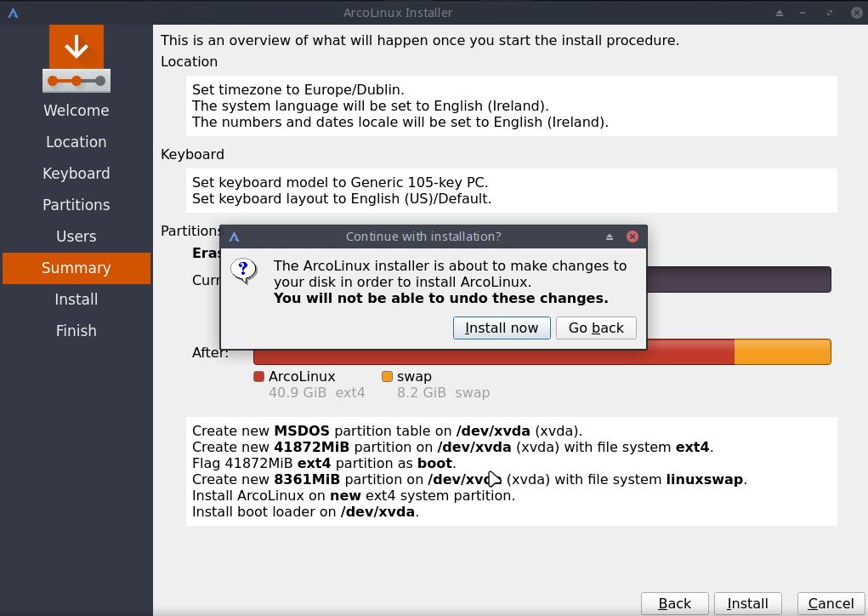This screenshot has height=616, width=868.
Task: Click 'numbers and dates locale' line
Action: click(400, 122)
